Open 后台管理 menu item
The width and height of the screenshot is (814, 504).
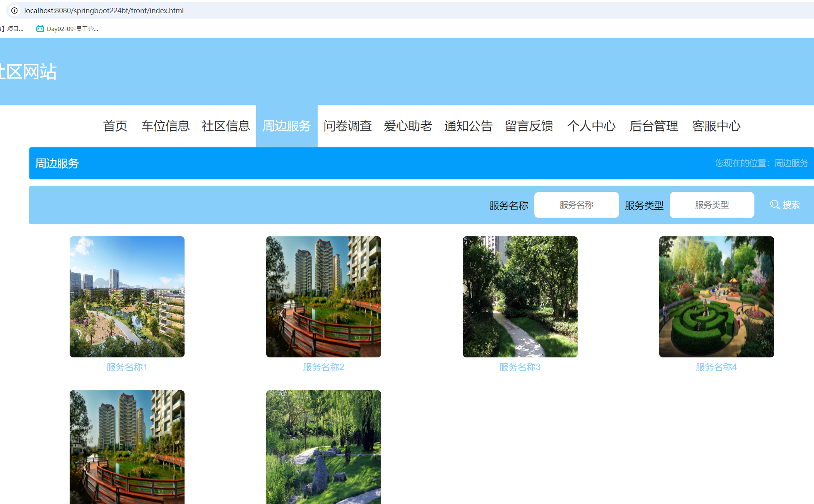coord(654,126)
